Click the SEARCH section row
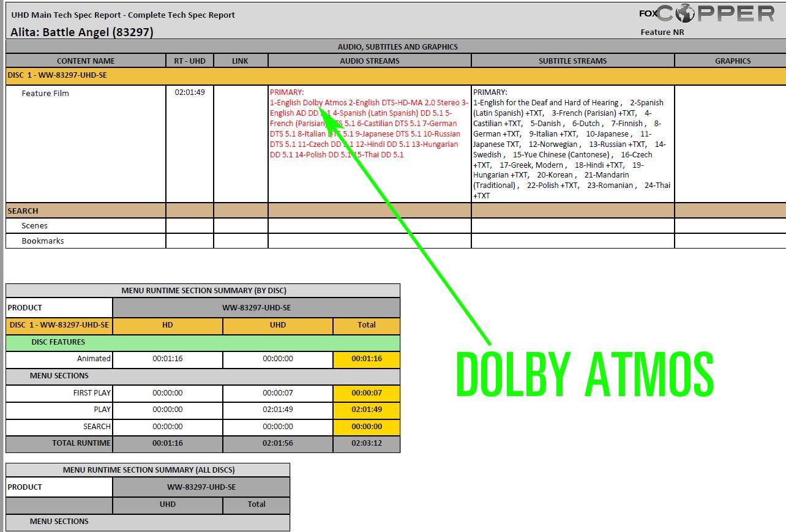786x532 pixels. click(396, 211)
